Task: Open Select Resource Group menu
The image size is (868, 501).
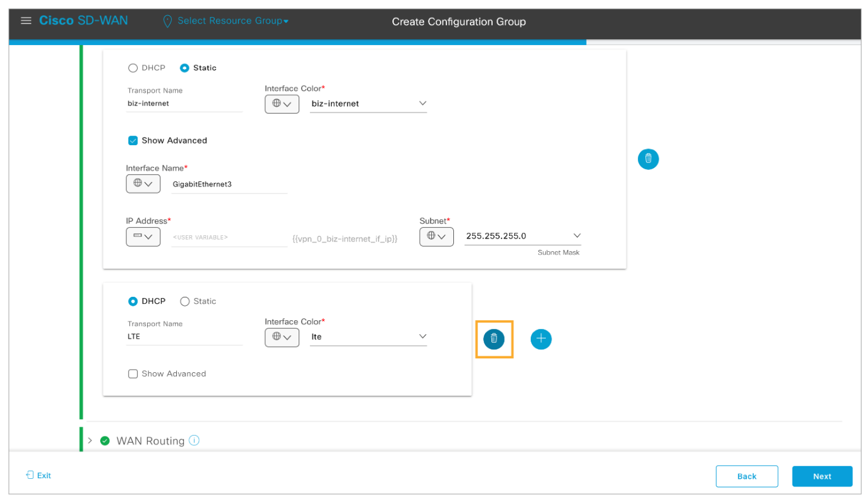Action: point(232,21)
